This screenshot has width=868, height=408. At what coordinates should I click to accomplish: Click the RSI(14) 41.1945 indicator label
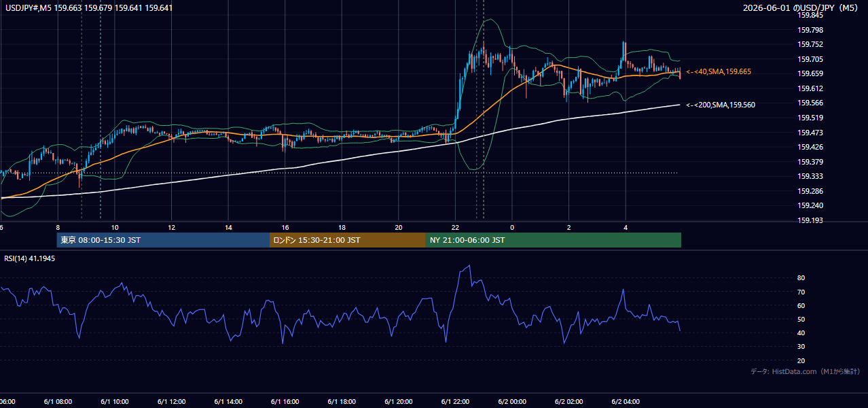tap(30, 258)
